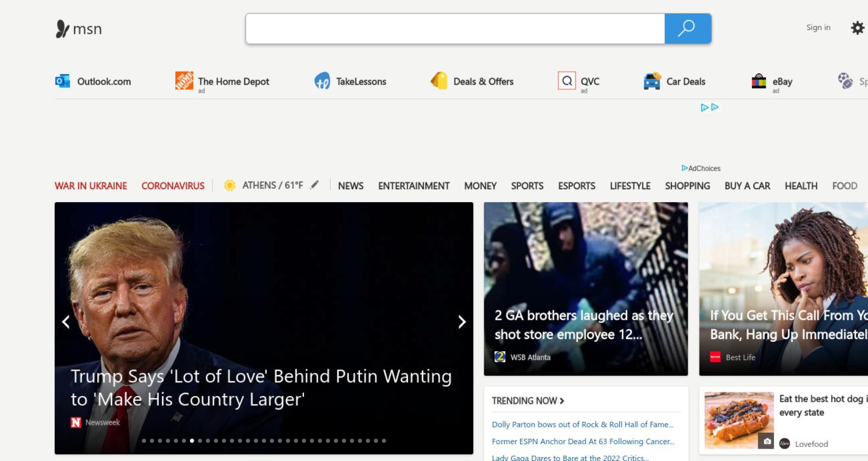
Task: Open CORONAVIRUS section
Action: (173, 186)
